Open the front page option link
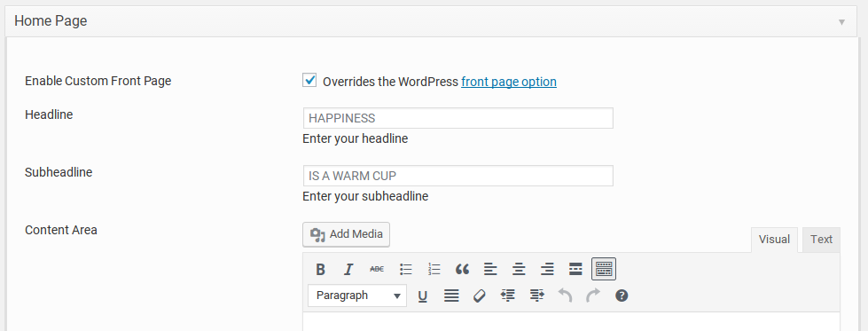The width and height of the screenshot is (868, 331). click(x=509, y=82)
